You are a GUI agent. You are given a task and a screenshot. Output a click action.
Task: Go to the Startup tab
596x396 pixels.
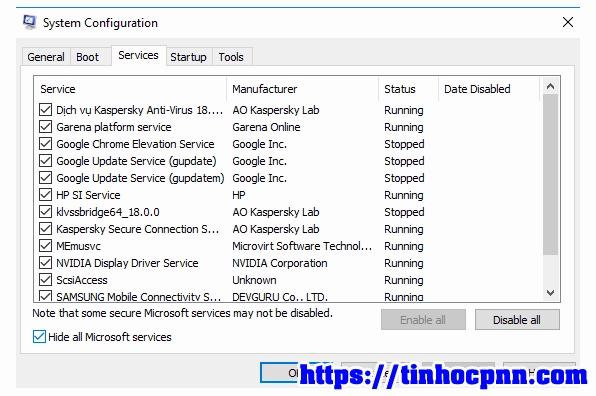pyautogui.click(x=189, y=57)
